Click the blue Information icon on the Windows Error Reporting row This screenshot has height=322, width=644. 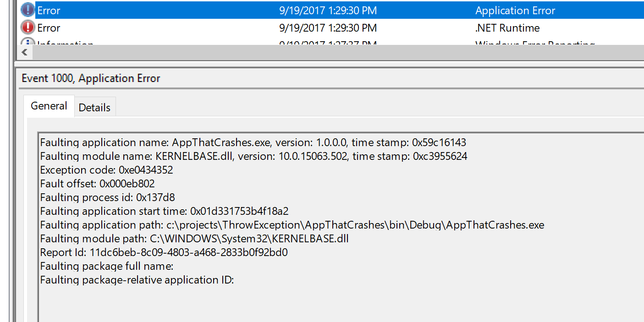pos(28,44)
